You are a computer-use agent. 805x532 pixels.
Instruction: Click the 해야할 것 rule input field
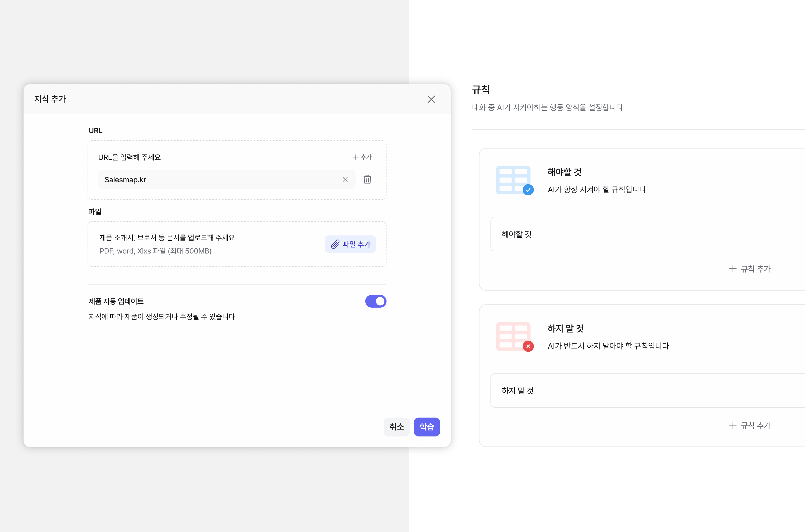pos(647,234)
